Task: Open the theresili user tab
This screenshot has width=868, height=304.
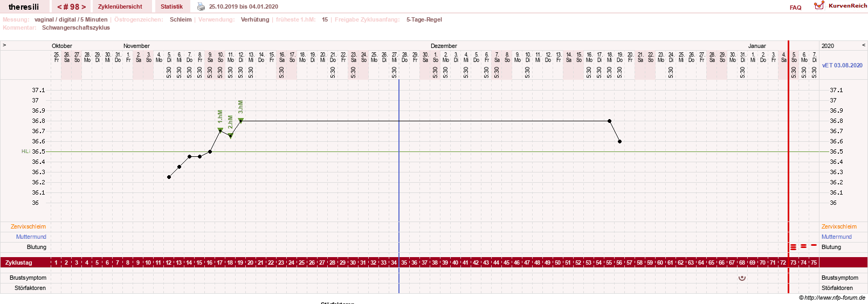Action: pyautogui.click(x=24, y=7)
